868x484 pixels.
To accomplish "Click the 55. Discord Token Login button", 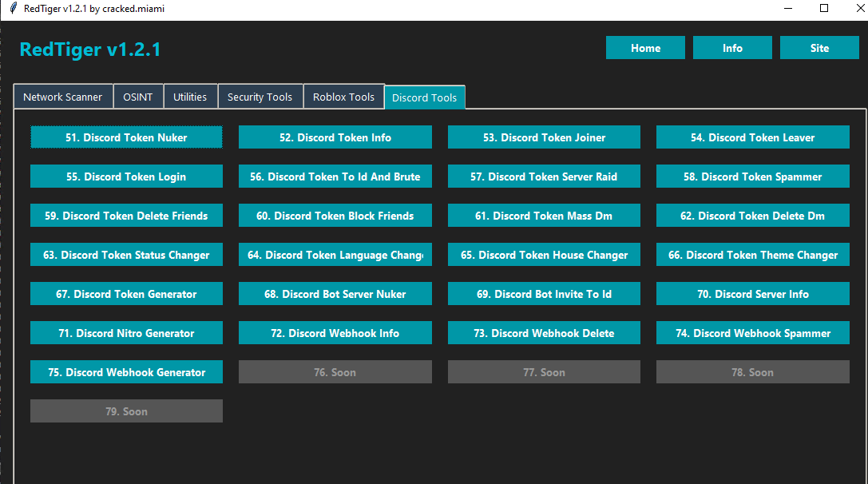I will click(x=126, y=176).
